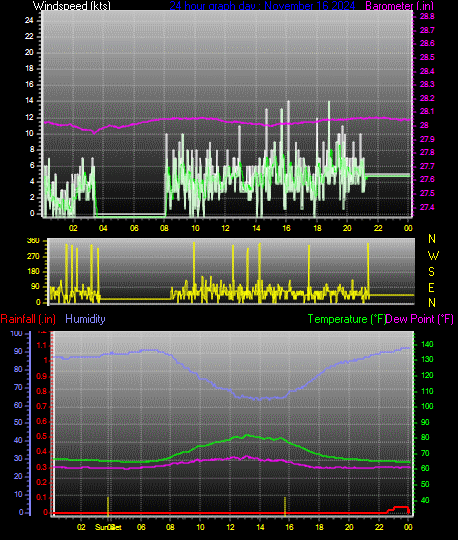
Task: Click the 0.8 value on rainfall axis
Action: [x=42, y=391]
